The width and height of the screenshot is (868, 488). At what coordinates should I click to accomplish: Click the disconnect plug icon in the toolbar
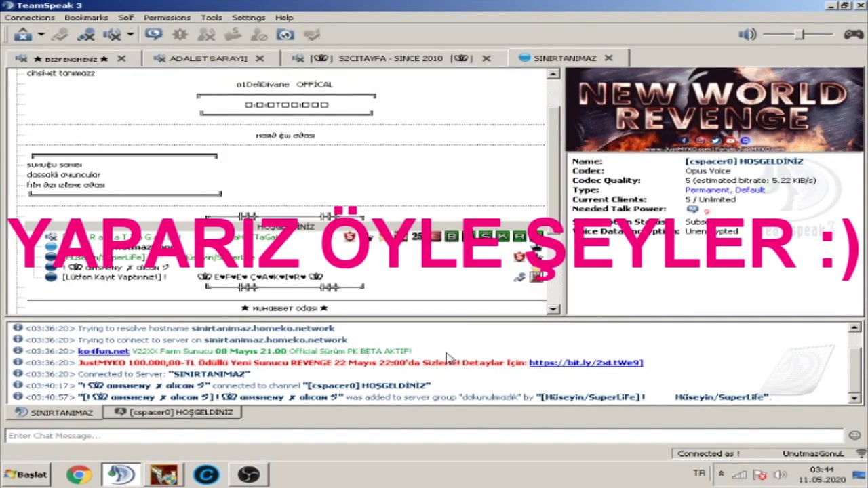23,35
